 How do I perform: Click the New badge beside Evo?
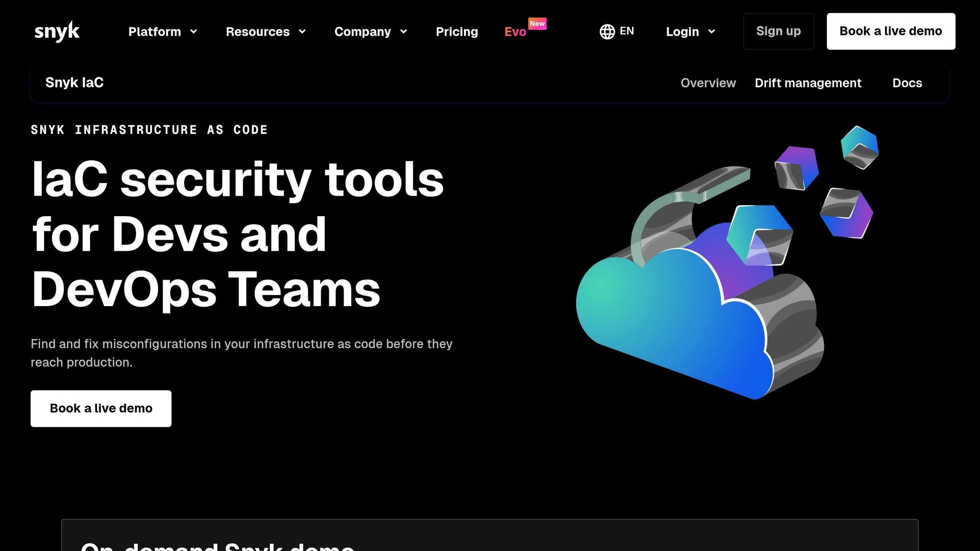(537, 23)
